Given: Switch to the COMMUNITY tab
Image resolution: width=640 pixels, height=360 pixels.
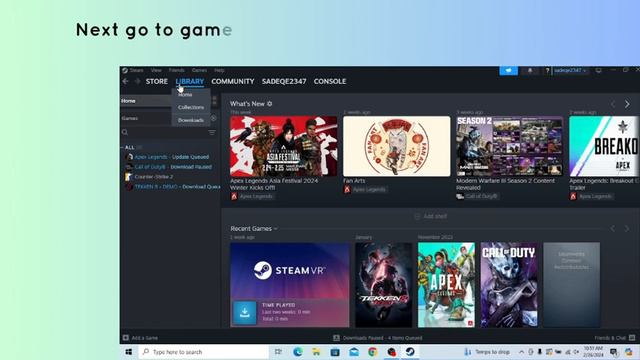Looking at the screenshot, I should (233, 81).
